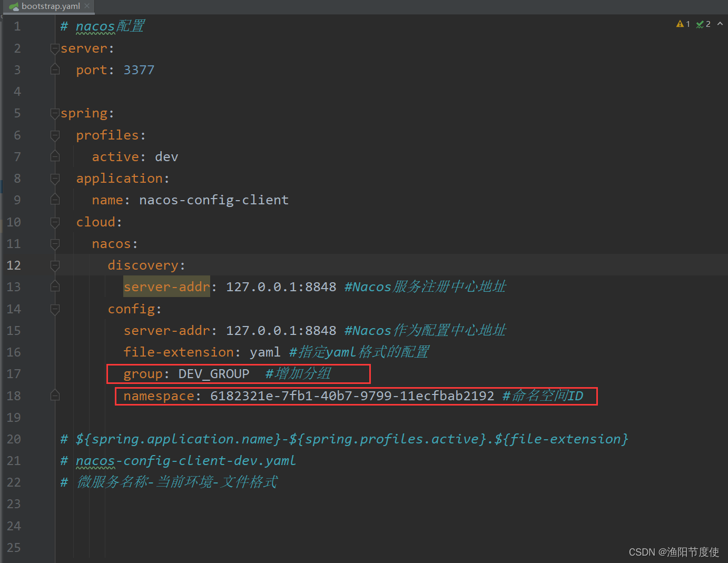Collapse the nacos block fold marker
This screenshot has width=728, height=563.
point(55,244)
